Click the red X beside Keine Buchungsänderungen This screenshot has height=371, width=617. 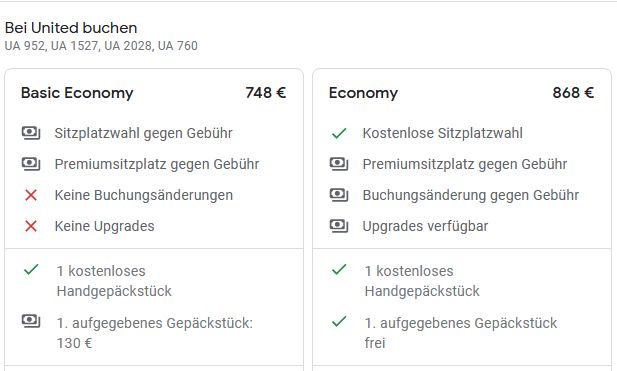31,195
